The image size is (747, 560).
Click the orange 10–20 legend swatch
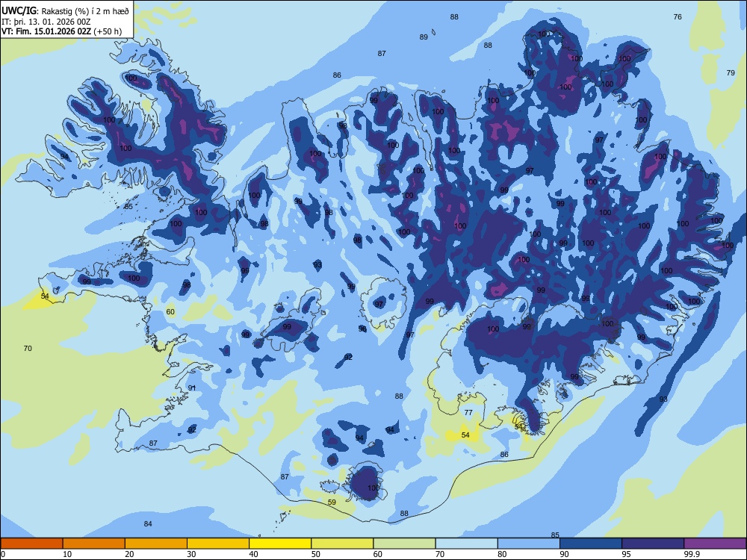click(94, 544)
